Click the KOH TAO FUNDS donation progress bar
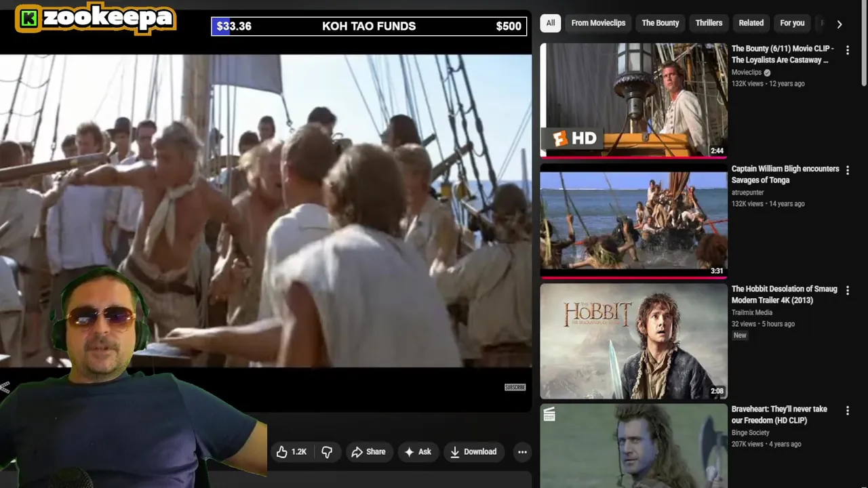This screenshot has height=488, width=868. 369,26
